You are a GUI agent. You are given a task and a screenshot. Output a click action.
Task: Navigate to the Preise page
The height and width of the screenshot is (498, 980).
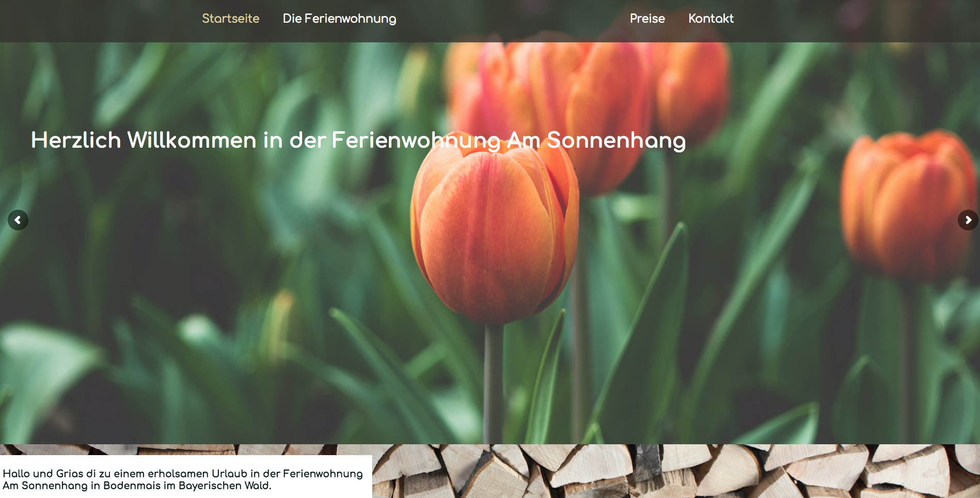coord(647,19)
